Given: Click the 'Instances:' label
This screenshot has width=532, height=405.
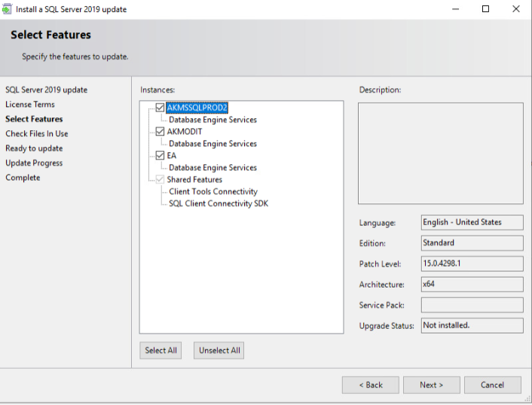Looking at the screenshot, I should (x=157, y=90).
